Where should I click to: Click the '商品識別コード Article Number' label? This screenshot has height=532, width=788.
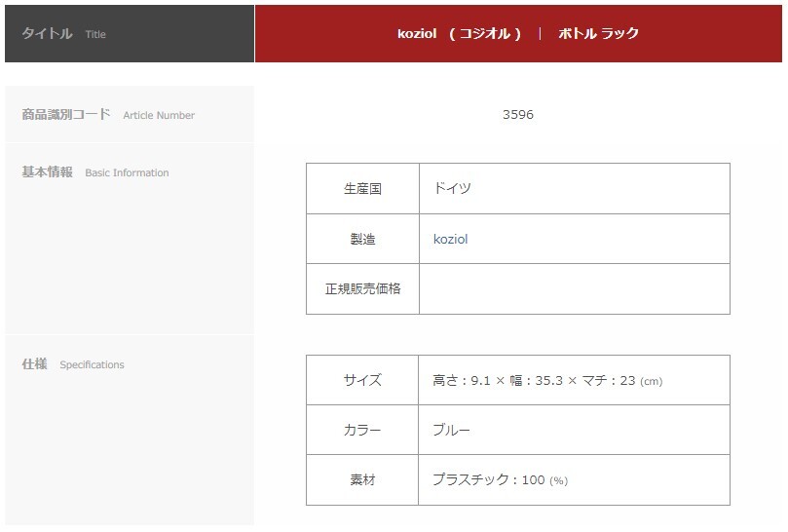(x=108, y=115)
